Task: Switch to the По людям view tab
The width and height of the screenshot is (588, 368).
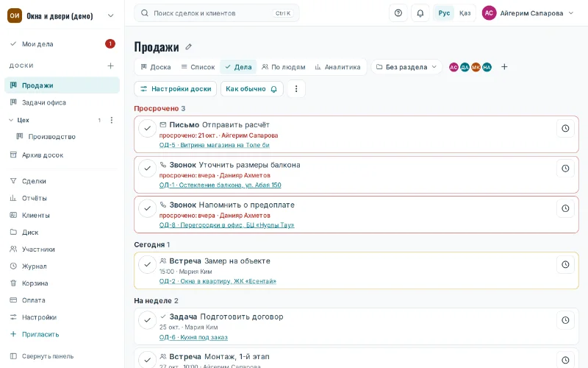Action: [x=284, y=67]
